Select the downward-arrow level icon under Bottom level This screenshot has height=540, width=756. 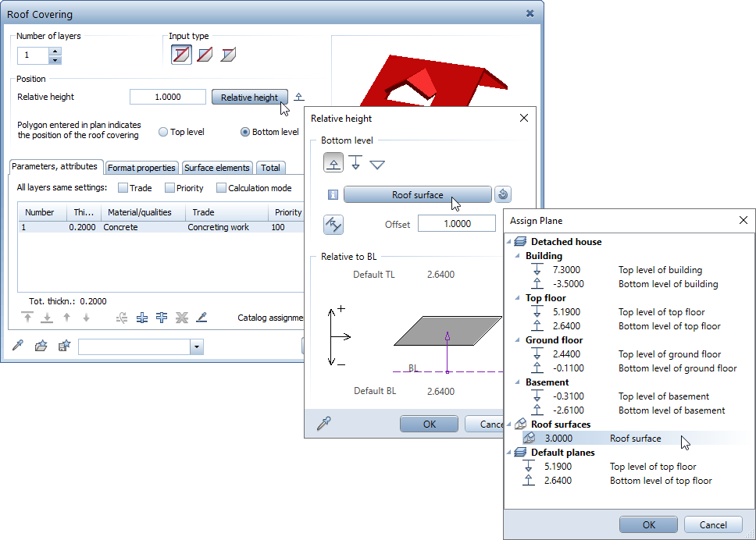point(355,163)
